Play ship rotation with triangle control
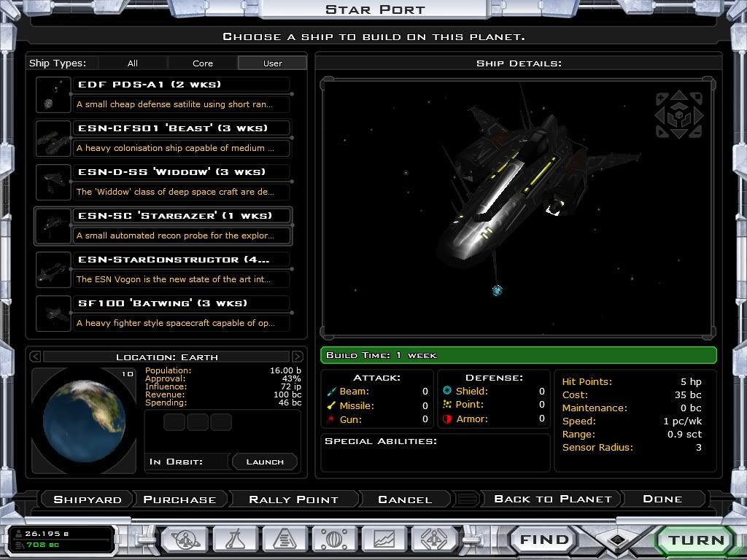This screenshot has height=560, width=747. click(x=661, y=133)
